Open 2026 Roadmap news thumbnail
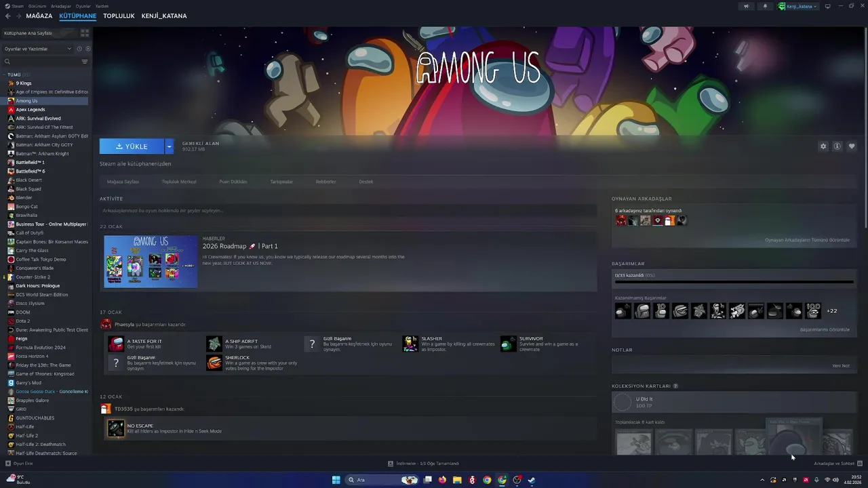The height and width of the screenshot is (488, 868). click(151, 261)
